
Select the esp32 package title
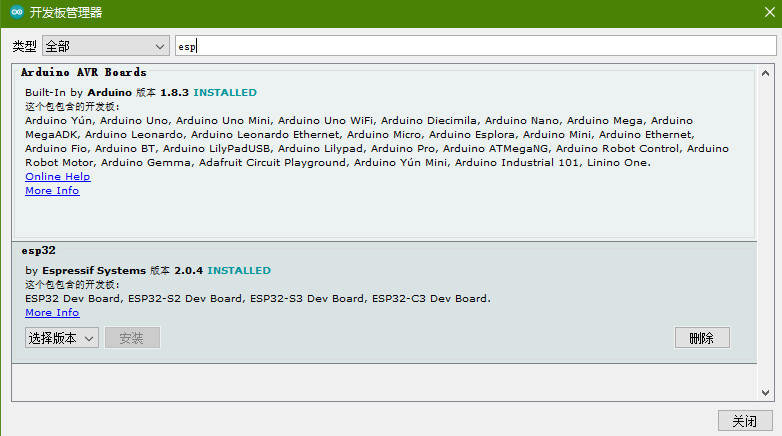[38, 250]
